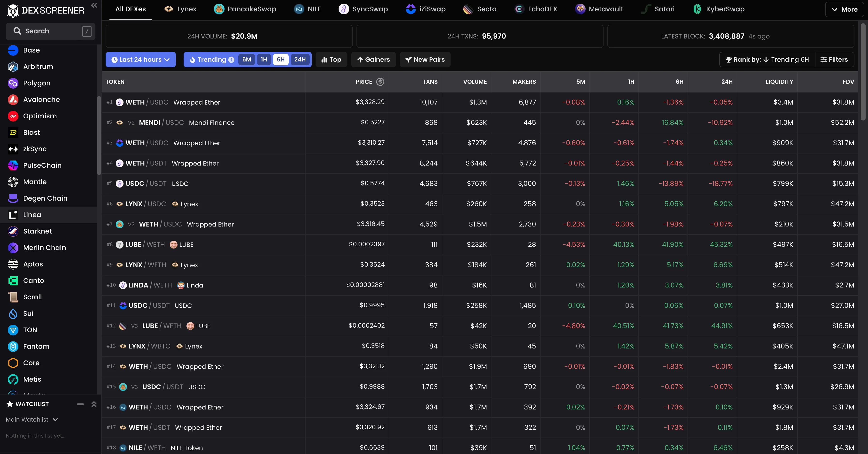Click the Starknet chain icon
Screen dimensions: 868x454
[x=13, y=231]
